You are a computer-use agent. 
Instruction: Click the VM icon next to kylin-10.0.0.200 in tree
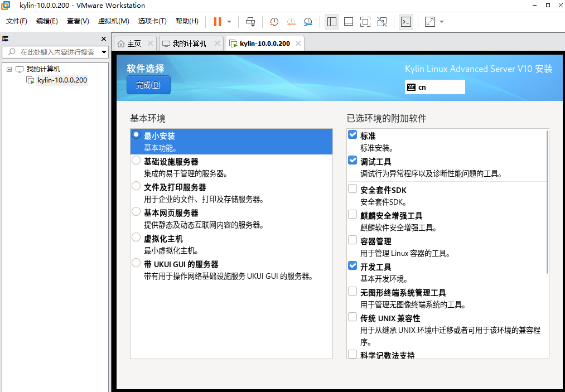pyautogui.click(x=31, y=80)
